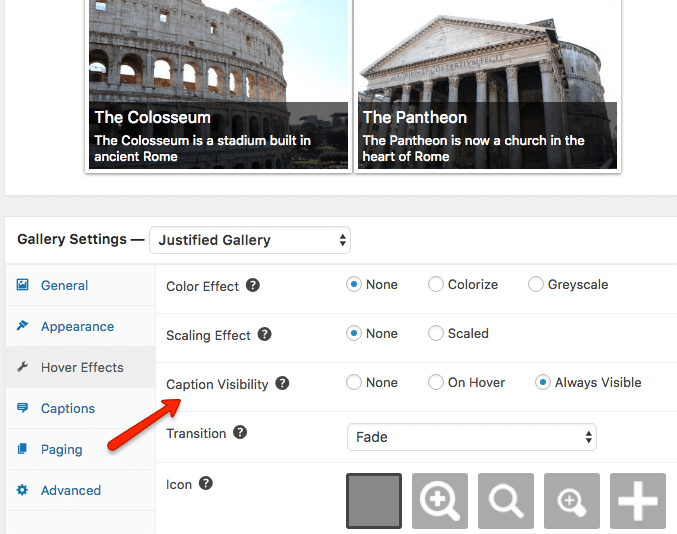Image resolution: width=677 pixels, height=534 pixels.
Task: Click the help icon beside Scaling Effect
Action: pyautogui.click(x=264, y=334)
